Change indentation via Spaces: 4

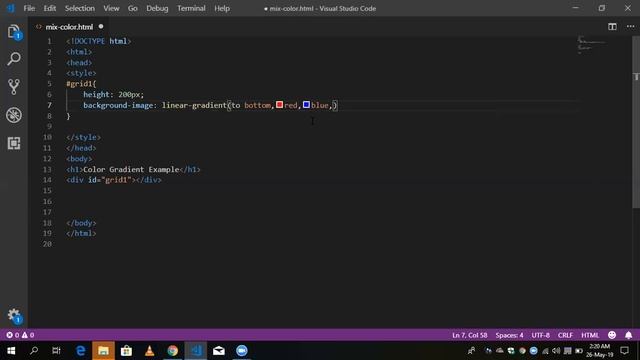coord(509,335)
